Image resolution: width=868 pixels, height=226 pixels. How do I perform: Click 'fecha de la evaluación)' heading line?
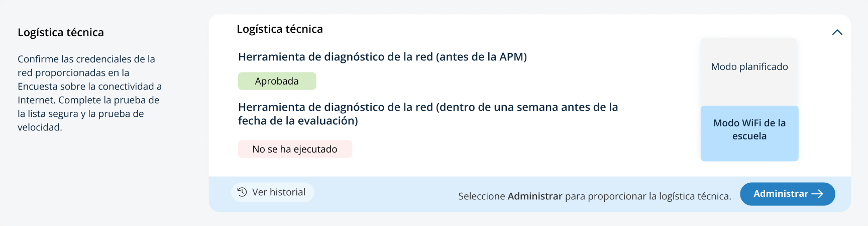click(298, 121)
